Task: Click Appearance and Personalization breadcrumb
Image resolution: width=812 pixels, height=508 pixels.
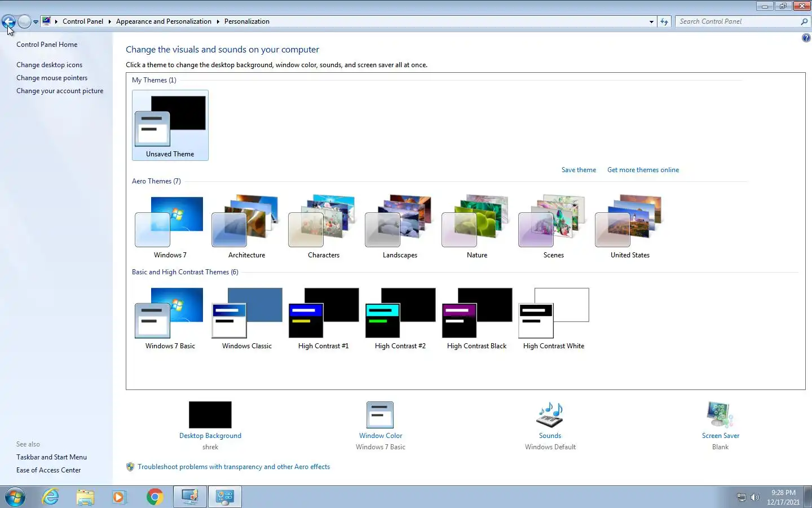Action: point(164,21)
